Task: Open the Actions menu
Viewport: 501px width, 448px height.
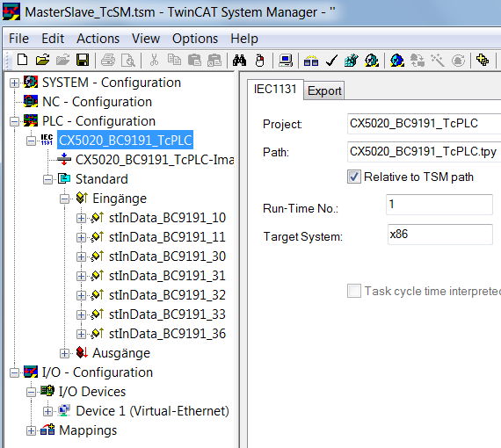Action: pyautogui.click(x=98, y=39)
